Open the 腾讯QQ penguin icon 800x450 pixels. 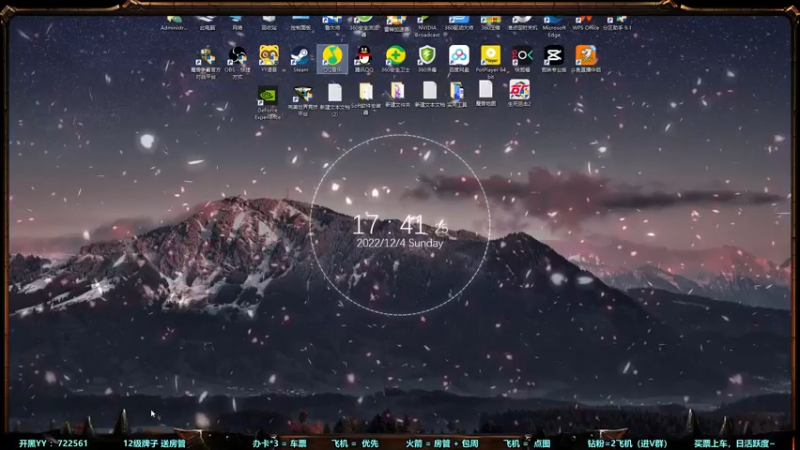(364, 59)
